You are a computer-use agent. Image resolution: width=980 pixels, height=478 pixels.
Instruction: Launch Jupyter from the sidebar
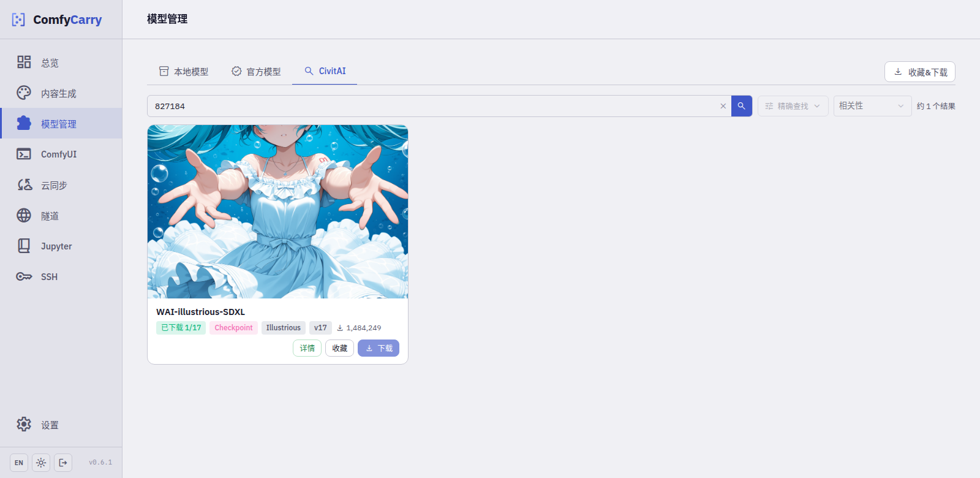pyautogui.click(x=61, y=246)
